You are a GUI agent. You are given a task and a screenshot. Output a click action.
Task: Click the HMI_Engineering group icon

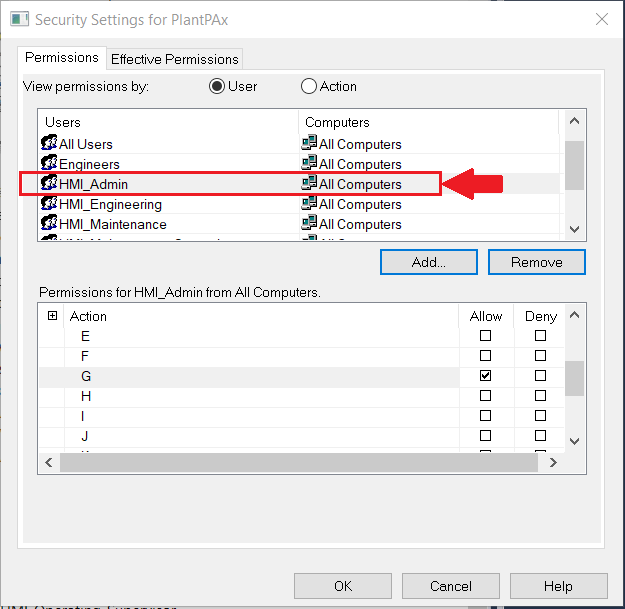tap(49, 203)
